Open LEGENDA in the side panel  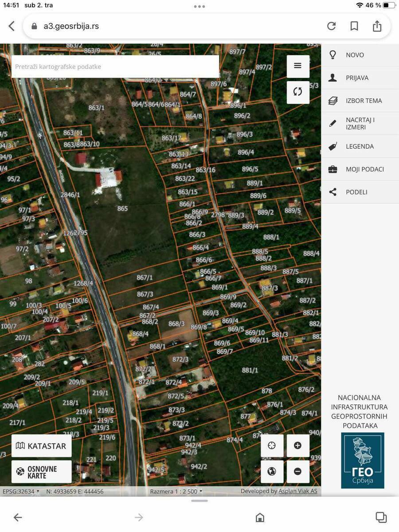point(360,146)
